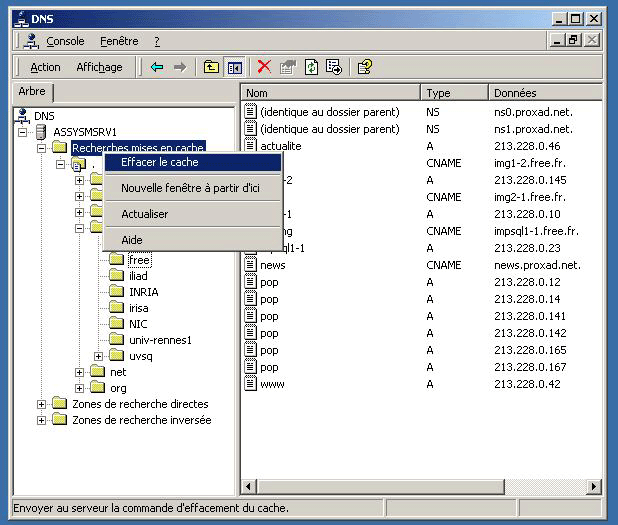Open the Help toolbar icon
The height and width of the screenshot is (525, 618).
click(x=365, y=67)
